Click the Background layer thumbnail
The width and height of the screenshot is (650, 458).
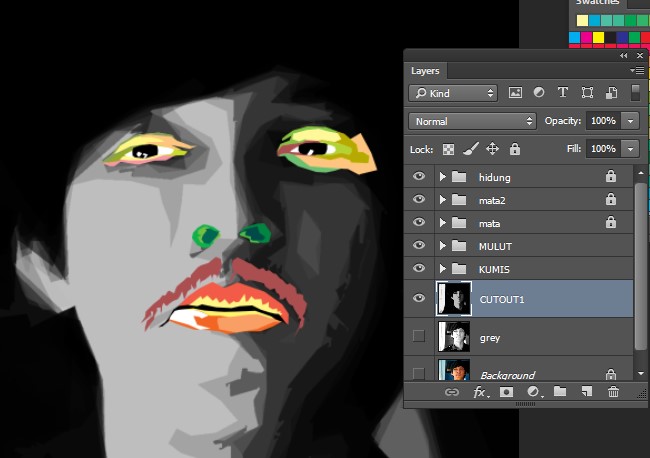point(454,370)
